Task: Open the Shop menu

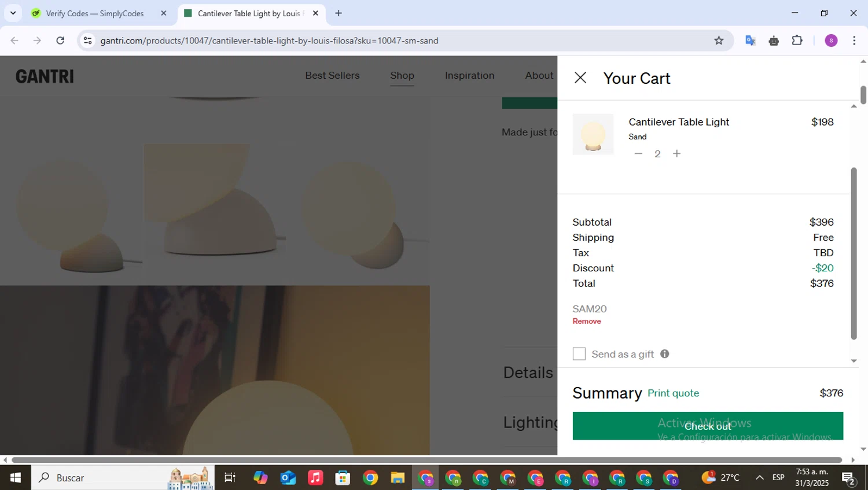Action: point(402,75)
